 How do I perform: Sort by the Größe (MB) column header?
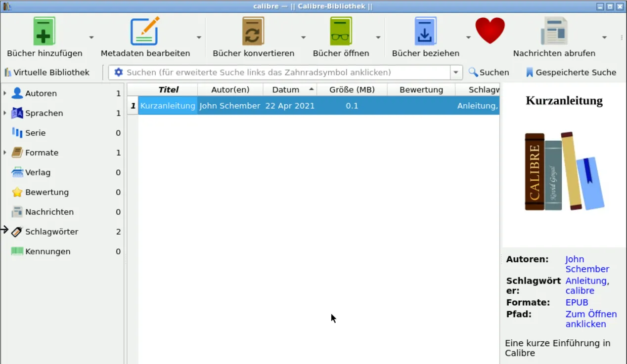point(352,89)
